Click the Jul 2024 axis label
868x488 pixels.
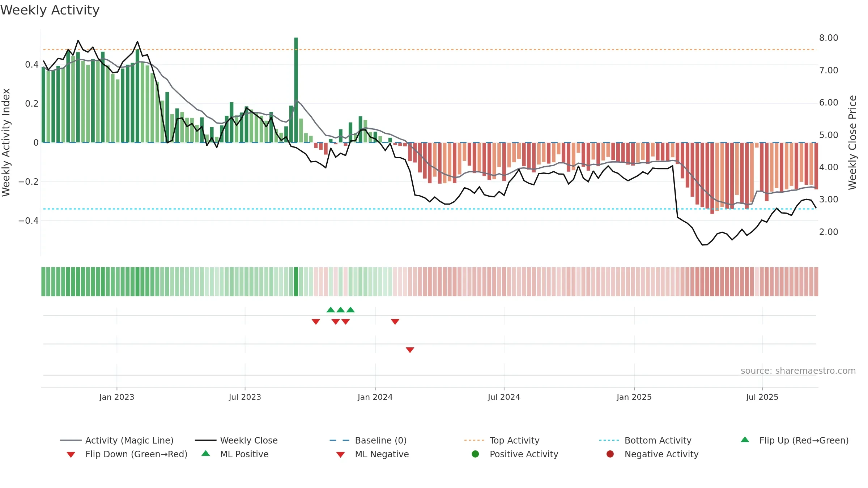(x=504, y=397)
